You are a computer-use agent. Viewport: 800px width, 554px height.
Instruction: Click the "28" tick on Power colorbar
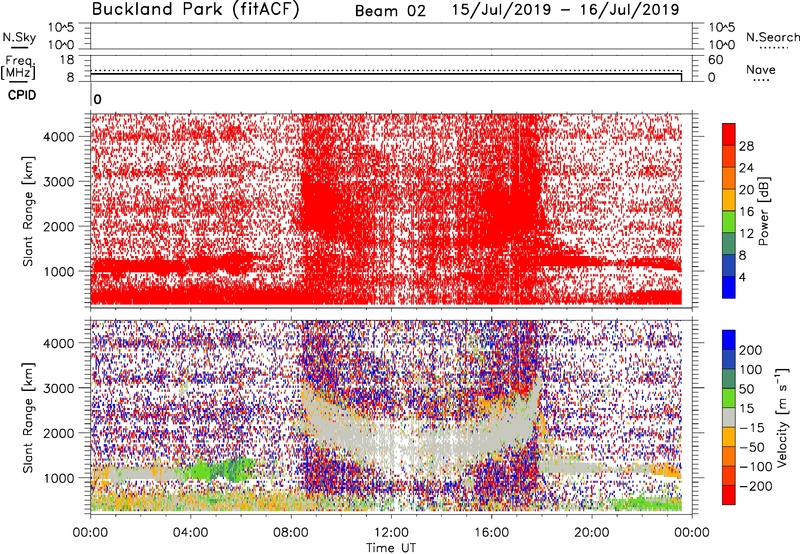pos(746,146)
